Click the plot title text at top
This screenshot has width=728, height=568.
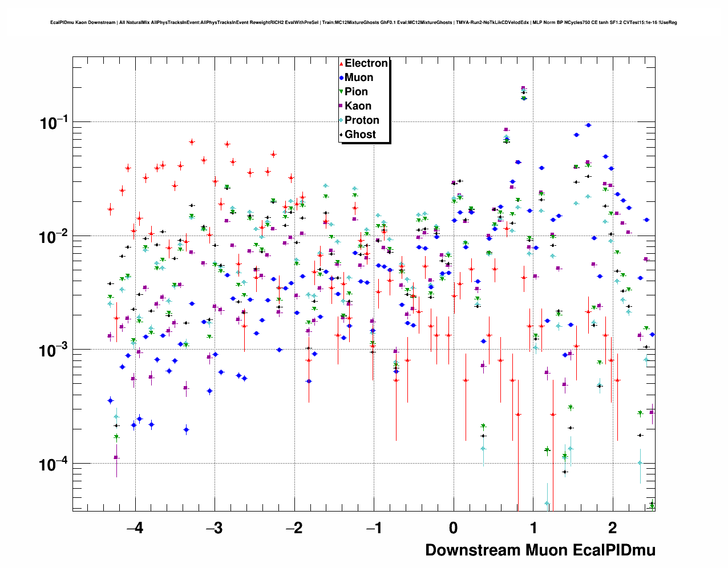click(363, 22)
